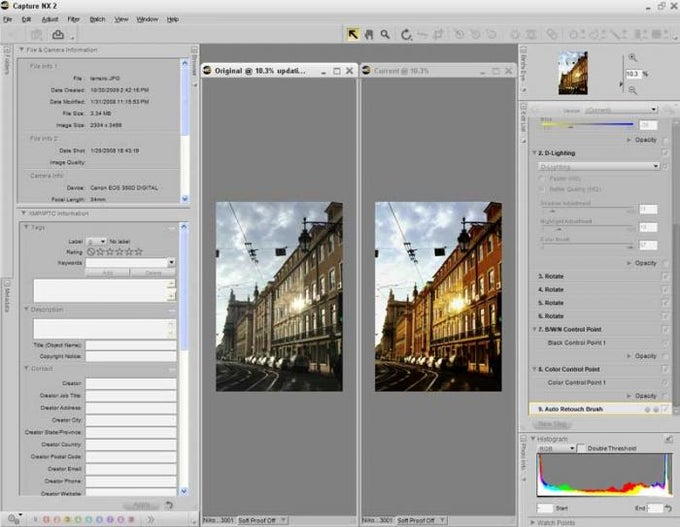The width and height of the screenshot is (680, 527).
Task: Collapse the Tags section
Action: 26,227
